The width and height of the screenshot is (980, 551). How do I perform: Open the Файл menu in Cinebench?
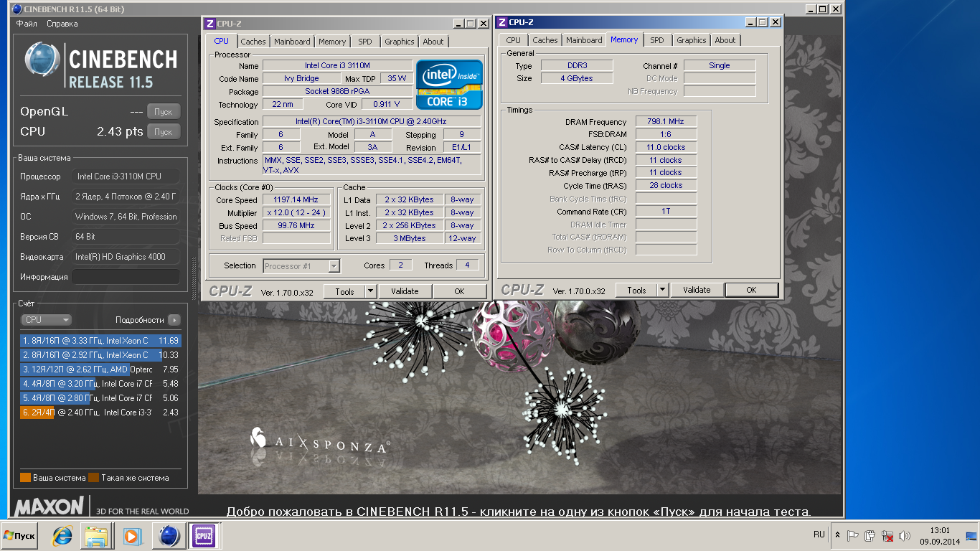pyautogui.click(x=27, y=24)
